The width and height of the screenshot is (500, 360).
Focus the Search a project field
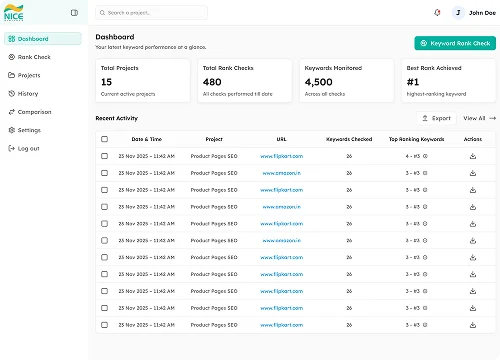click(151, 13)
